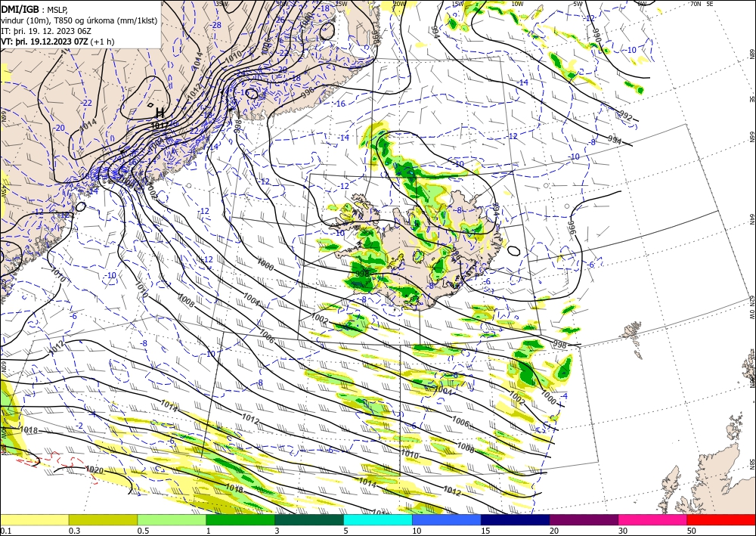
Task: Click the 'H' high-pressure marker over Greenland
Action: click(160, 113)
